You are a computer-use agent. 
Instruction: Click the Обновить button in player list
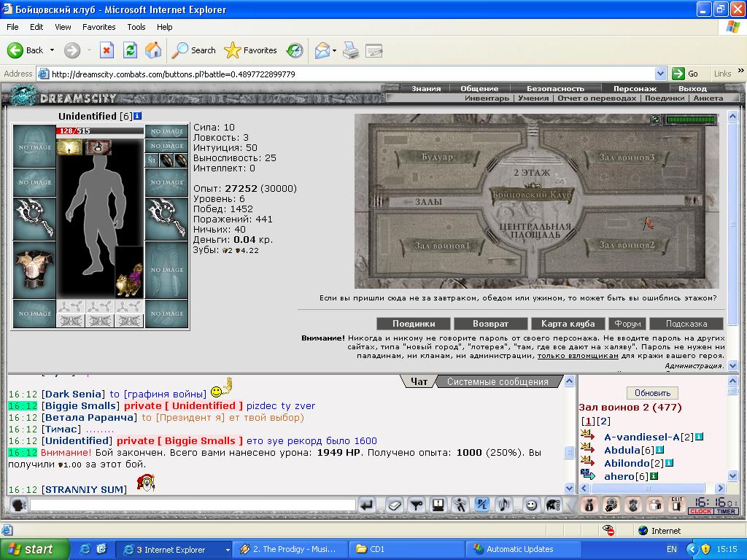click(652, 393)
